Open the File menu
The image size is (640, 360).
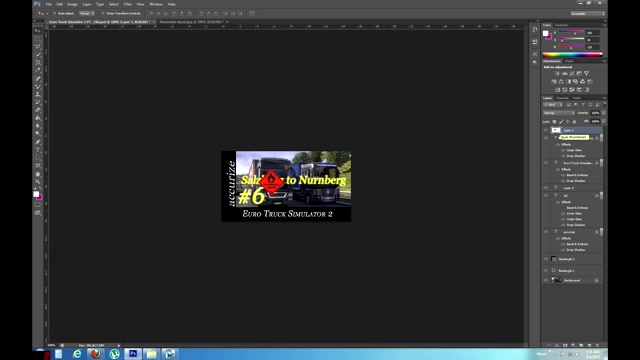49,4
